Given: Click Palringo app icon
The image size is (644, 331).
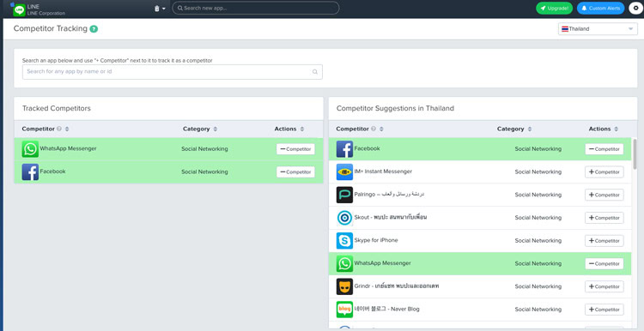Looking at the screenshot, I should click(x=344, y=195).
